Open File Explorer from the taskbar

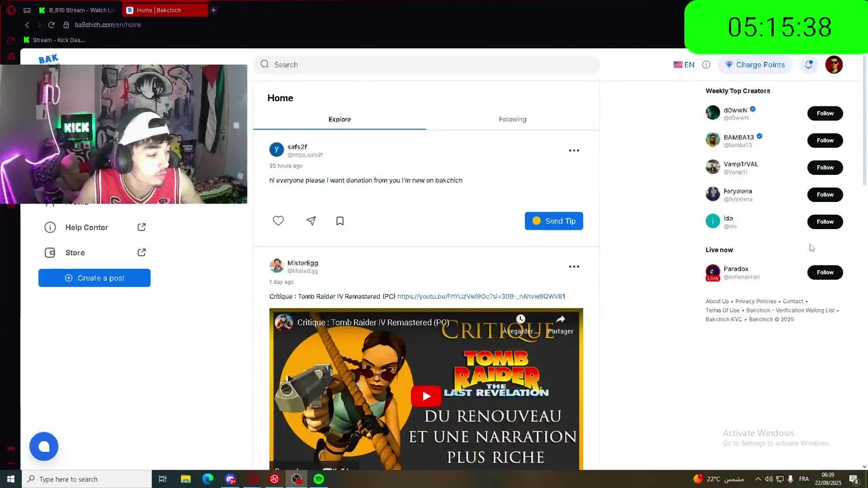185,479
